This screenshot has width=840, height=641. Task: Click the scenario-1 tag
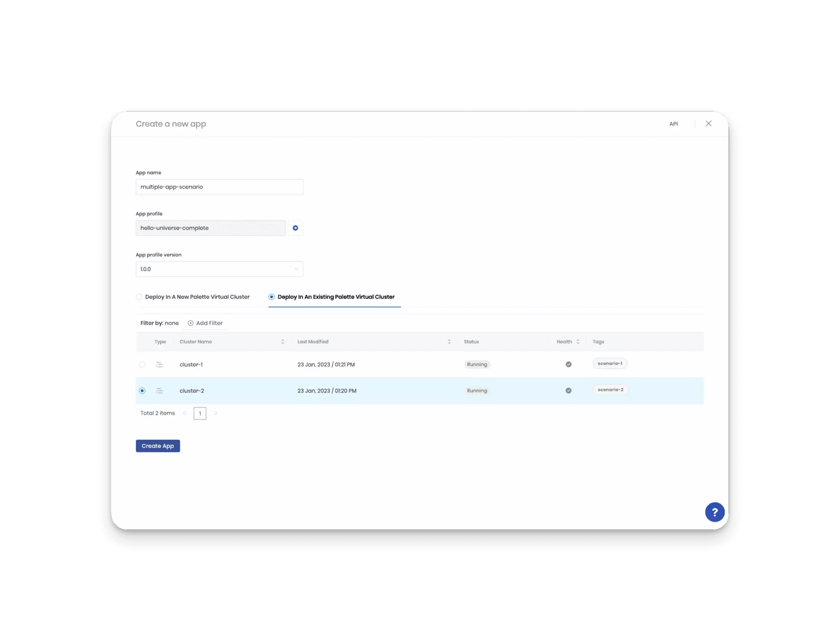(610, 363)
